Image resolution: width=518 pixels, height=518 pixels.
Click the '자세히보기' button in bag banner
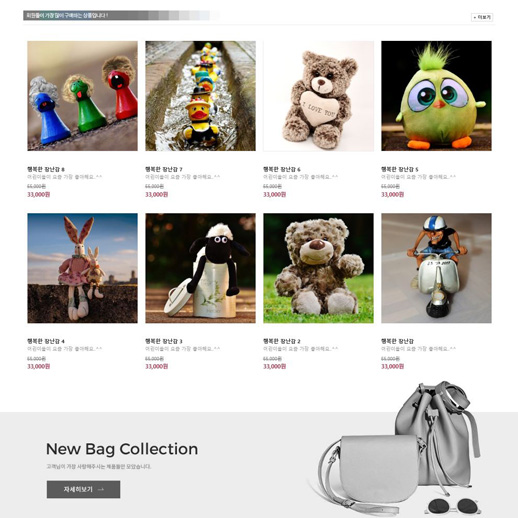83,489
